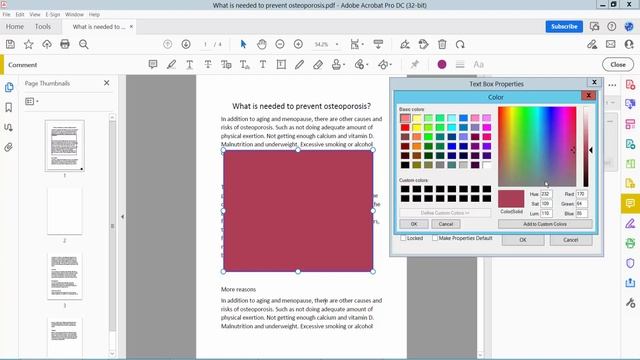Click the luminance slider arrow
Image resolution: width=640 pixels, height=360 pixels.
(591, 150)
